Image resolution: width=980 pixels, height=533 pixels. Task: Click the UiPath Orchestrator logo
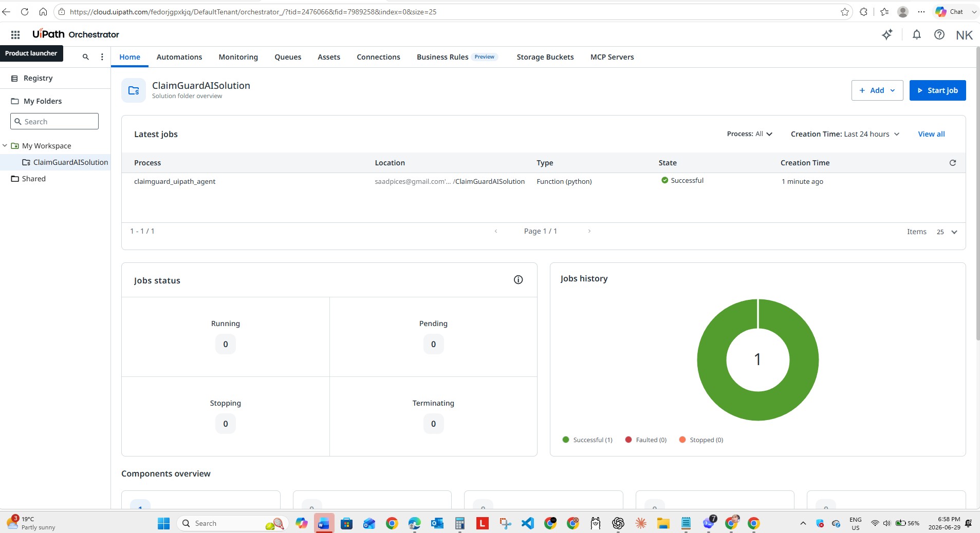[76, 34]
